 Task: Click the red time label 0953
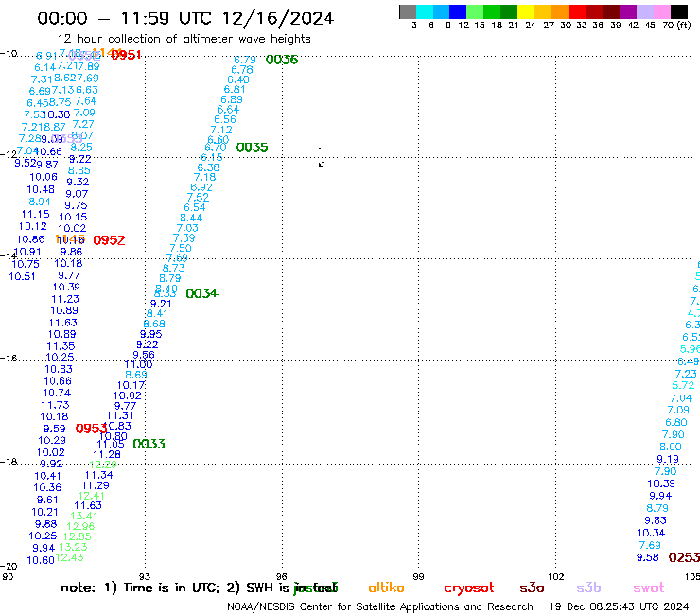91,429
